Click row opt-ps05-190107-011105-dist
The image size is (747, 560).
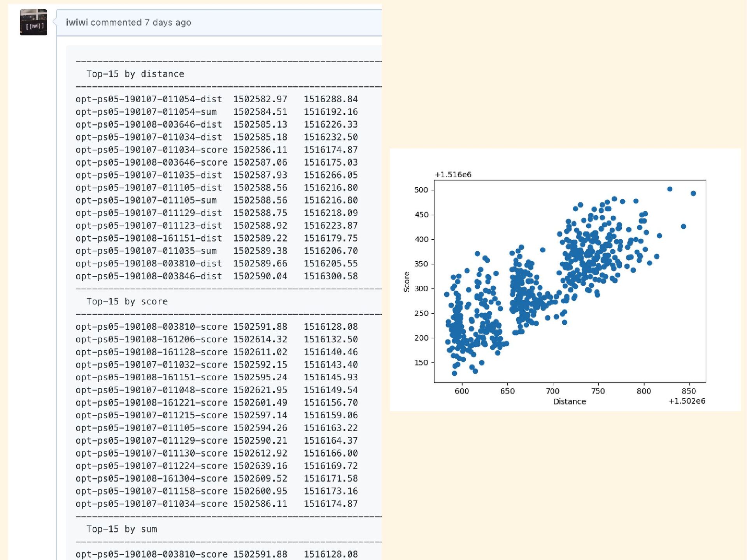pos(217,188)
